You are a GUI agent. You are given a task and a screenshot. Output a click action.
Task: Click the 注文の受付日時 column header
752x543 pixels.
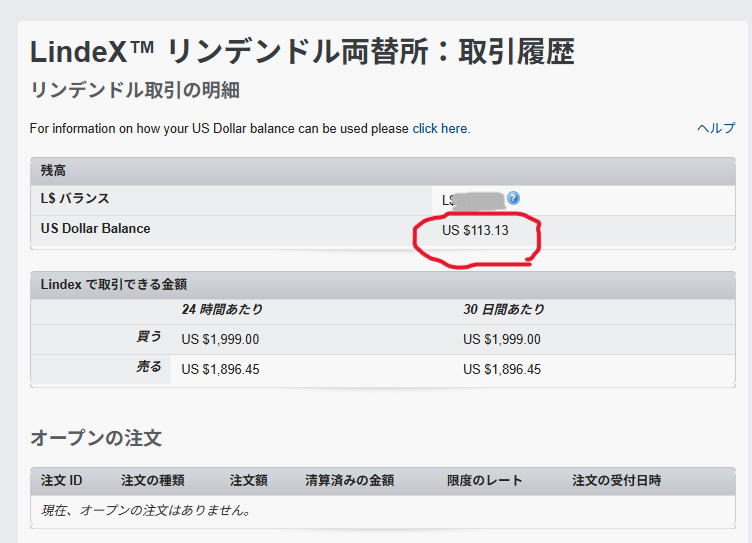[x=616, y=481]
